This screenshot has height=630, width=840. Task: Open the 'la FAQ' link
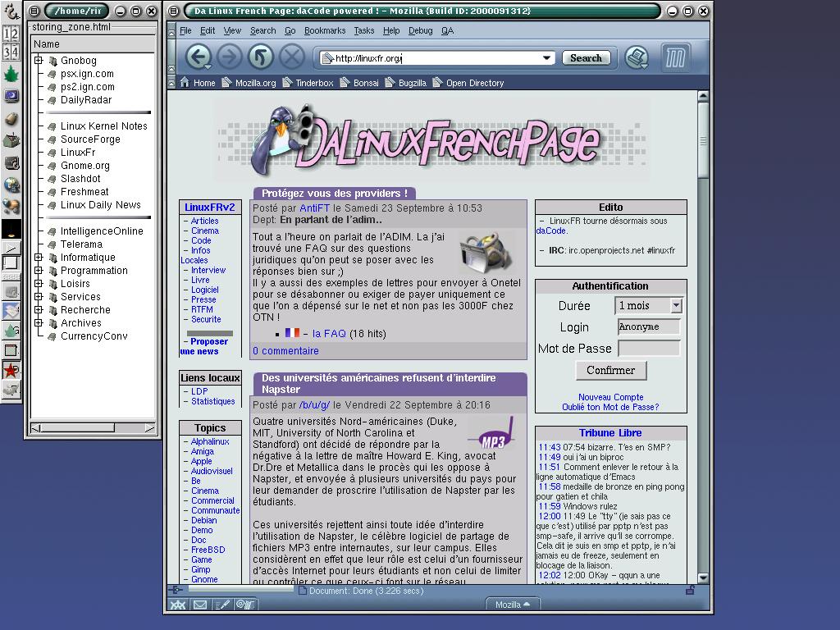(329, 334)
